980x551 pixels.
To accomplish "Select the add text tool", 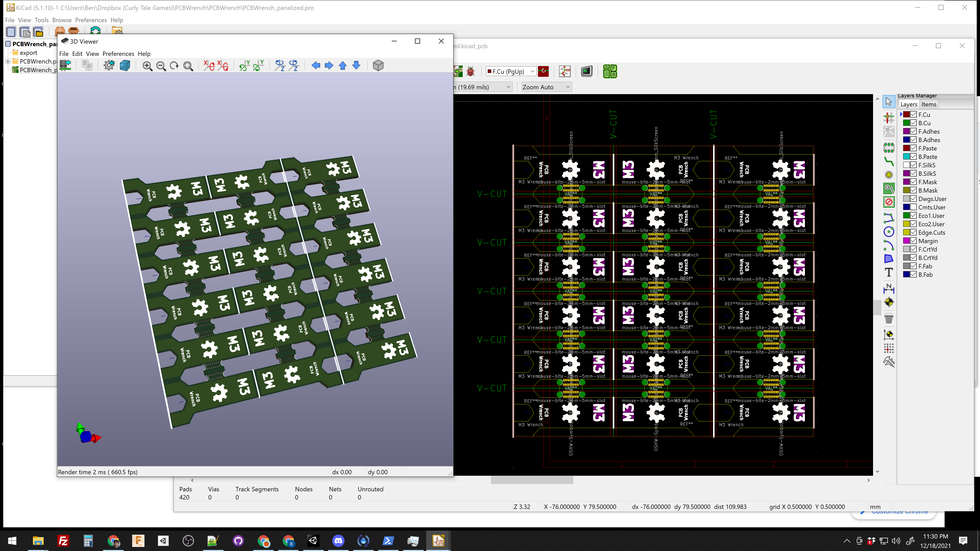I will [889, 273].
